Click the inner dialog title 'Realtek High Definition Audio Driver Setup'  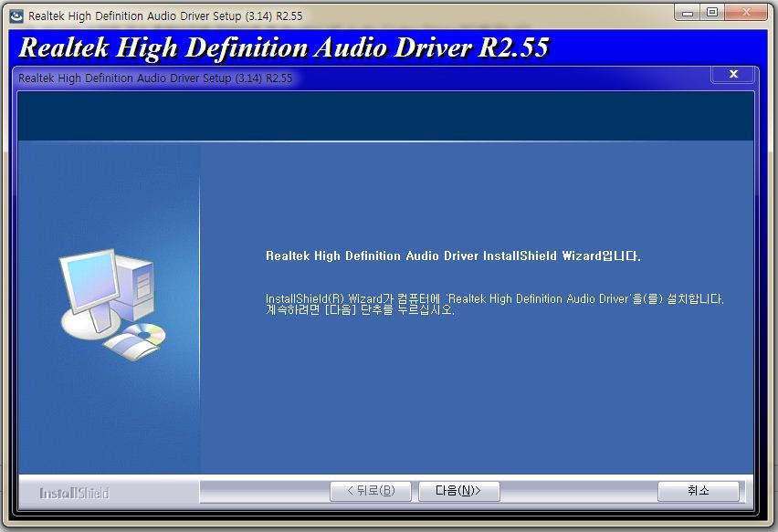pos(155,78)
